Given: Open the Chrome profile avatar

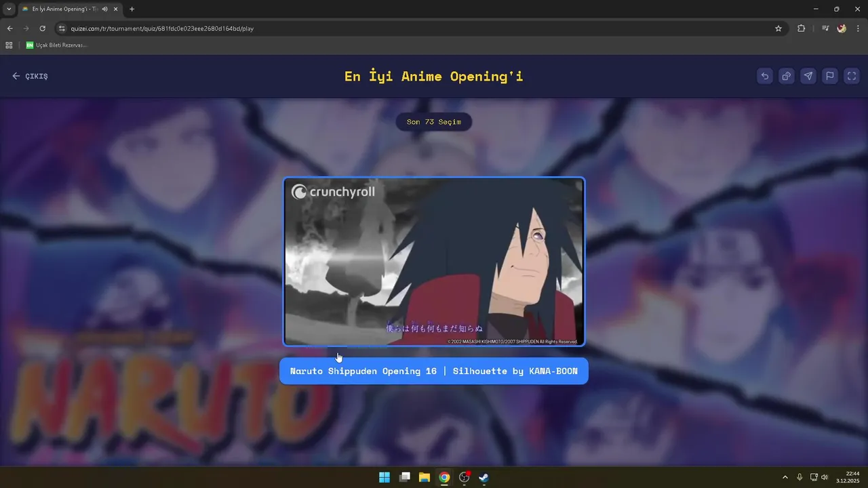Looking at the screenshot, I should pyautogui.click(x=842, y=28).
